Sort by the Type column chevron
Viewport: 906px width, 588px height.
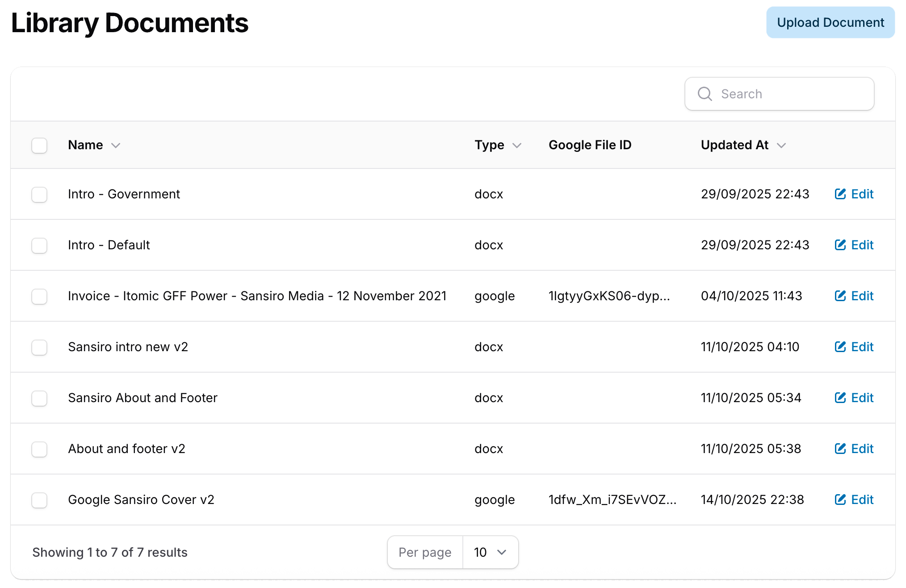[517, 145]
